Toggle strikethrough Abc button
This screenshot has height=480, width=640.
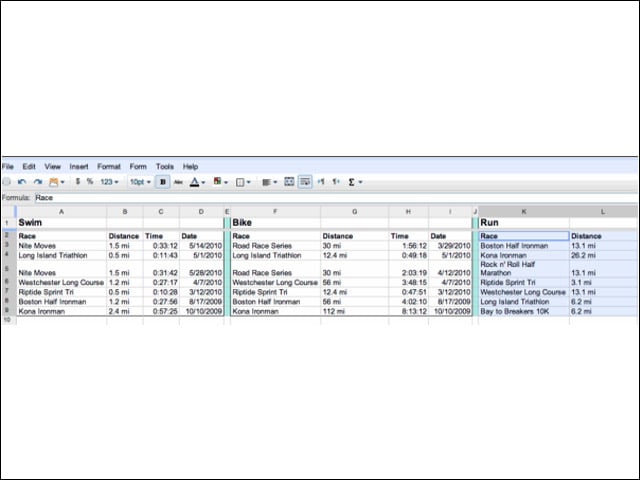(178, 182)
